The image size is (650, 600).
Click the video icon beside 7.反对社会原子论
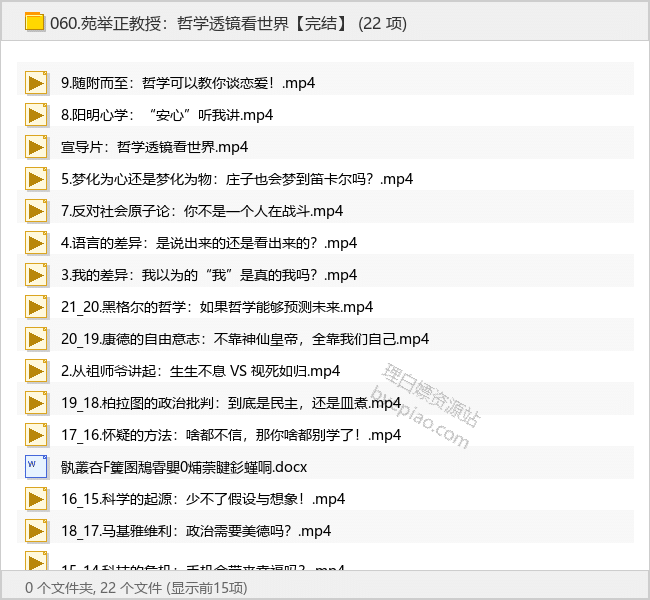pos(36,211)
